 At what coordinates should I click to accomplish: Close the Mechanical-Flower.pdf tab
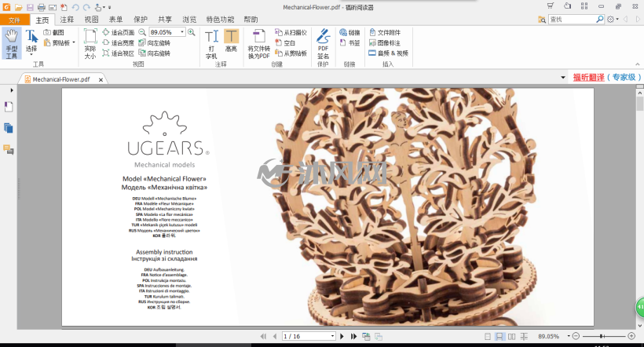coord(101,79)
